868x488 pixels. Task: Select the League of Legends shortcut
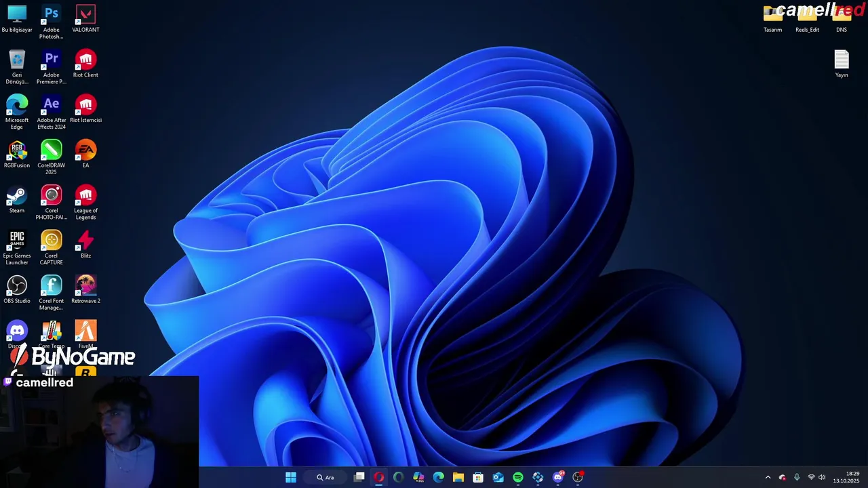tap(85, 203)
